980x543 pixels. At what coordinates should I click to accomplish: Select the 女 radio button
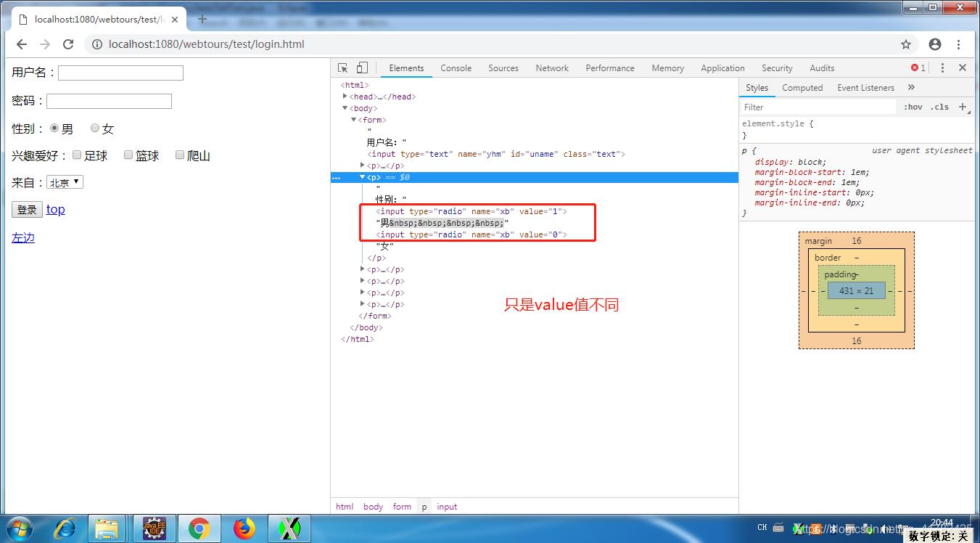(x=95, y=128)
